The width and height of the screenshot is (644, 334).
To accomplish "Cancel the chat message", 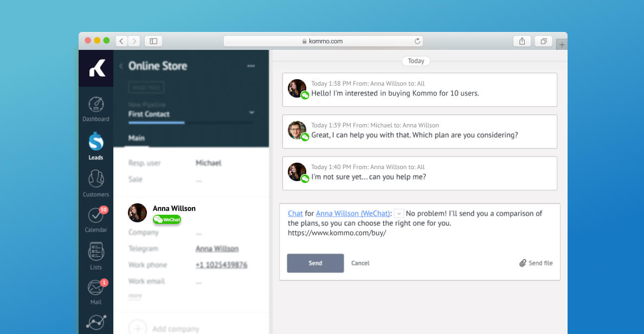I will click(360, 263).
